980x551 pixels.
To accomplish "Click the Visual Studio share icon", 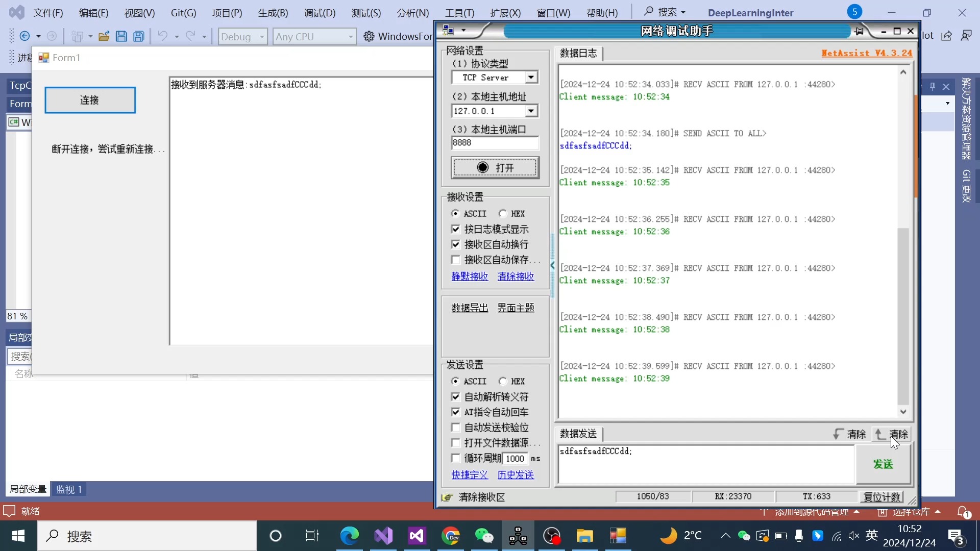I will pos(947,36).
